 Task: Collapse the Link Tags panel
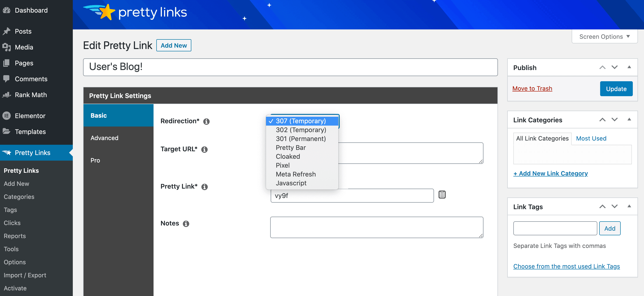click(629, 206)
